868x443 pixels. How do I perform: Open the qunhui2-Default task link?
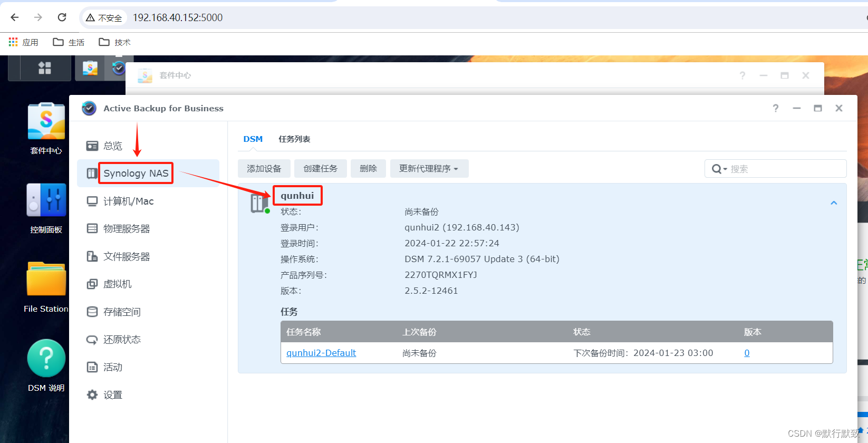[x=321, y=353]
